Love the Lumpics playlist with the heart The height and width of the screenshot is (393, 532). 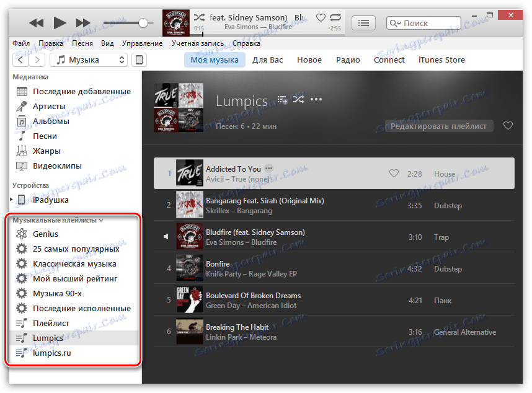tap(508, 126)
